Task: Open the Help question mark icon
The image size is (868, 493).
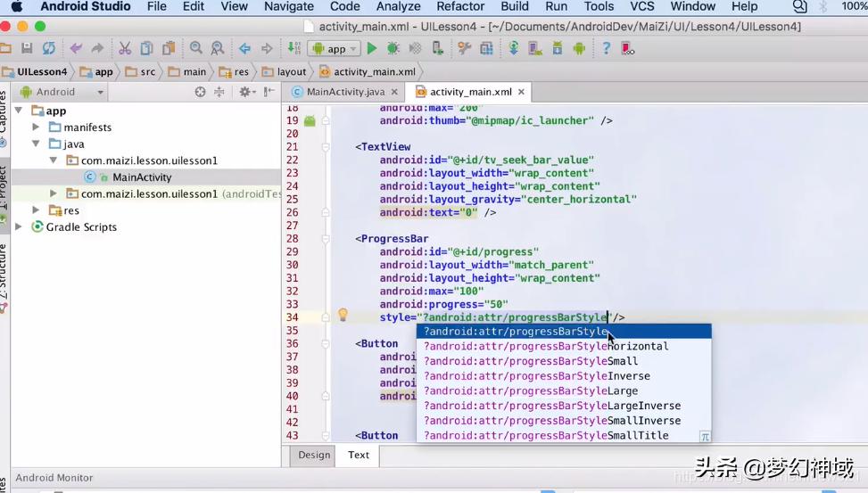Action: (607, 48)
